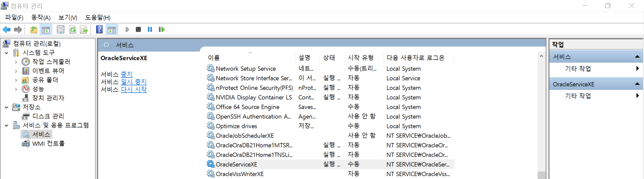This screenshot has height=179, width=644.
Task: Click the Up one level folder icon
Action: pos(34,30)
